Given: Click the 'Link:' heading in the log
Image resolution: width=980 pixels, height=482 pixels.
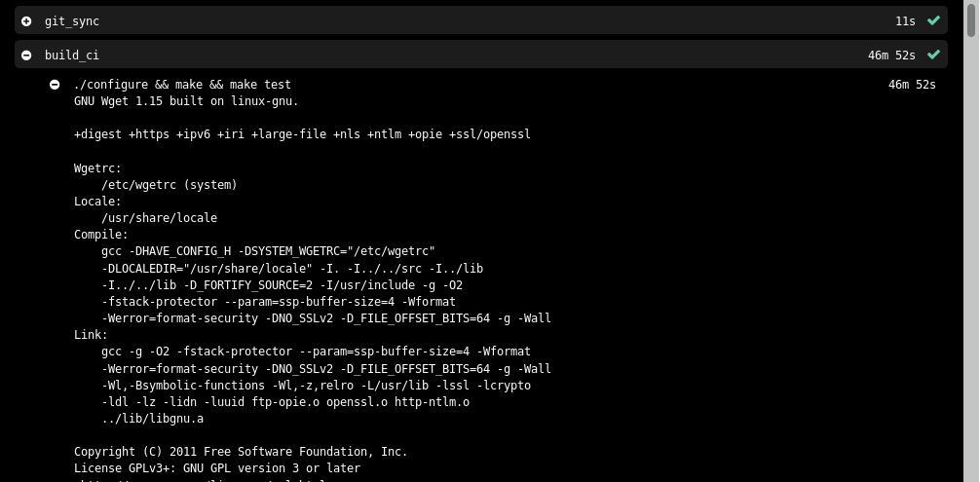Looking at the screenshot, I should pyautogui.click(x=92, y=335).
